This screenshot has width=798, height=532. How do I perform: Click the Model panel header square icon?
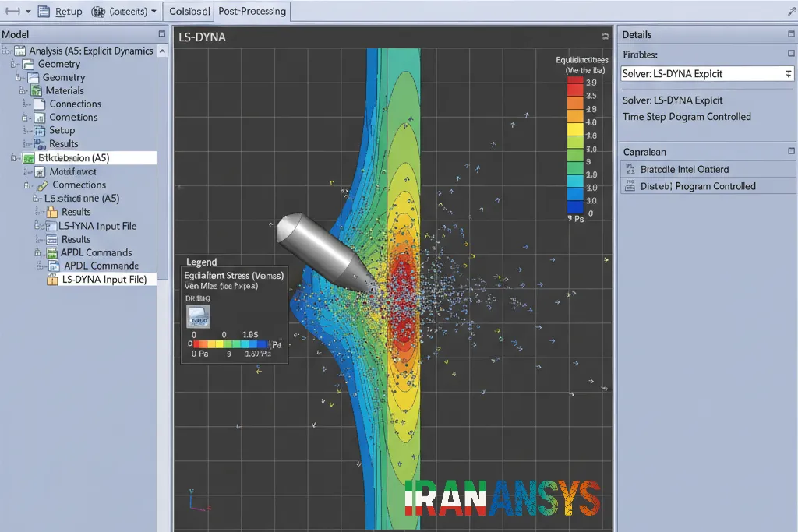pyautogui.click(x=162, y=34)
